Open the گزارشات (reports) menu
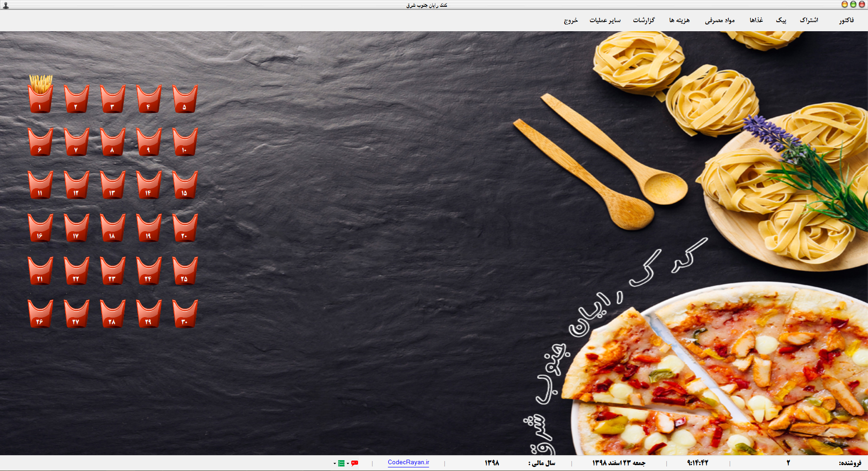Viewport: 868px width, 471px height. (x=644, y=20)
